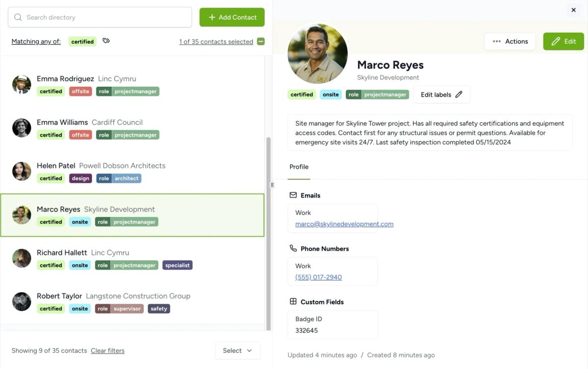Open the Actions ellipsis menu

click(510, 41)
